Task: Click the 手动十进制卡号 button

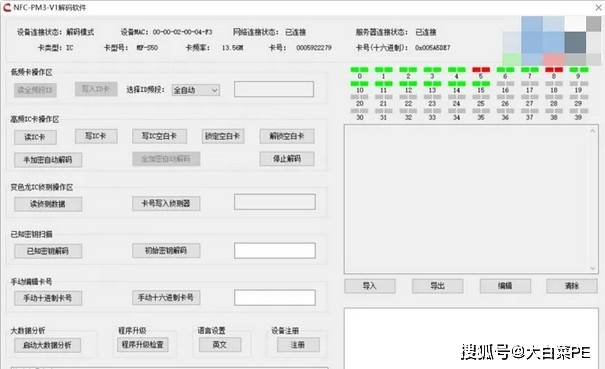Action: coord(48,298)
